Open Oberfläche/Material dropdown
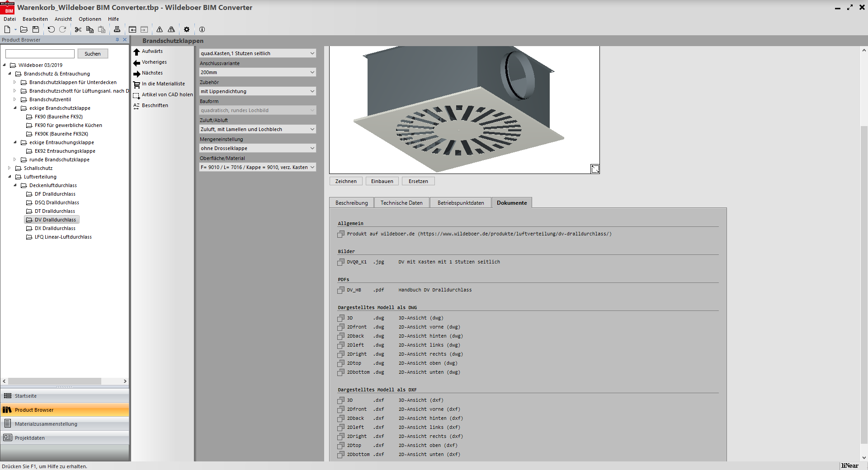The height and width of the screenshot is (470, 868). pos(258,167)
